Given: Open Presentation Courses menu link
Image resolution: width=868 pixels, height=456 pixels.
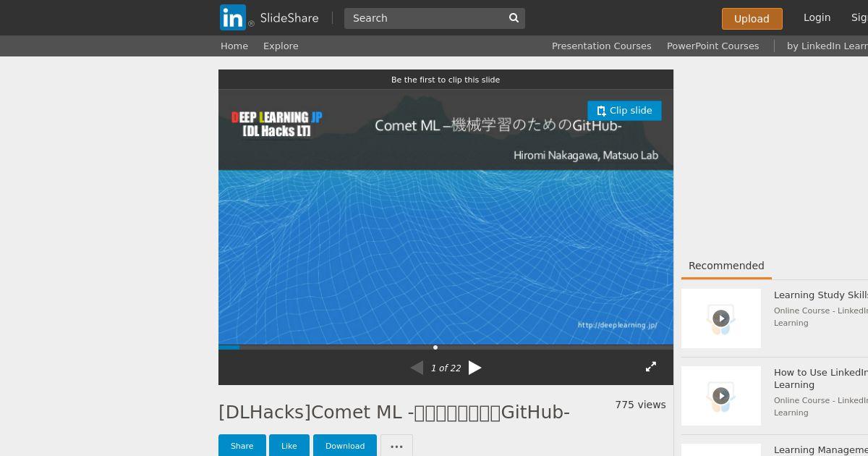Looking at the screenshot, I should 602,46.
